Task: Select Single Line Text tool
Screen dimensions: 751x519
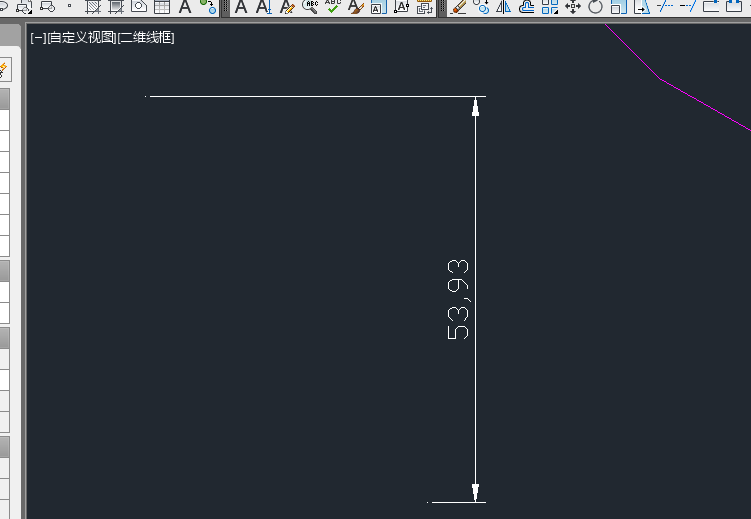Action: point(264,7)
